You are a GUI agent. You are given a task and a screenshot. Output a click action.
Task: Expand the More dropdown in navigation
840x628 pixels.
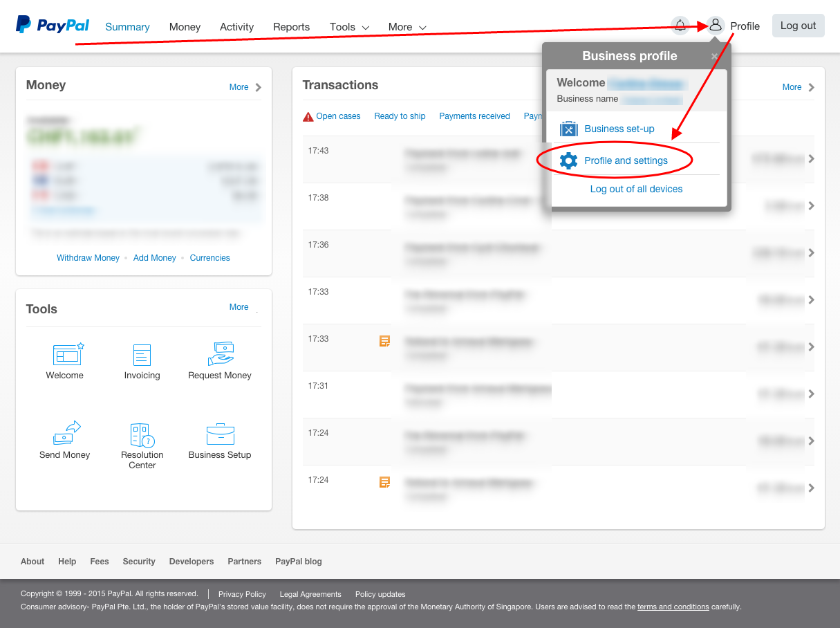coord(407,27)
